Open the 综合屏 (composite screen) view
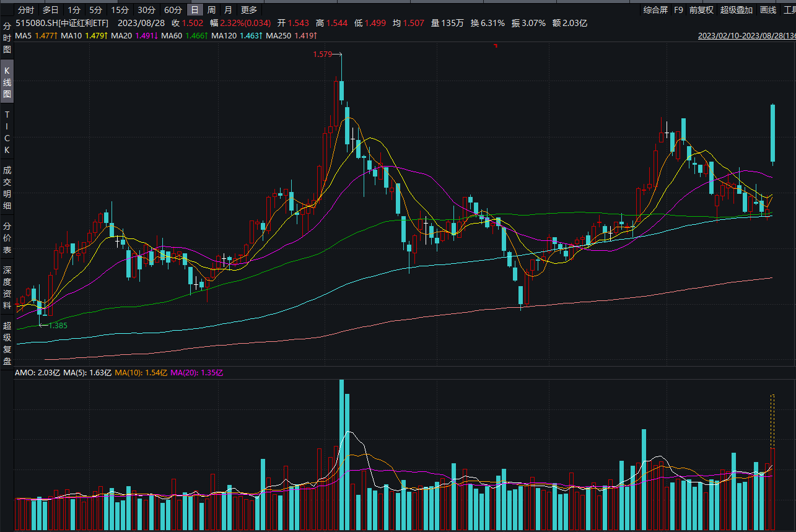Viewport: 796px width, 532px height. (655, 10)
